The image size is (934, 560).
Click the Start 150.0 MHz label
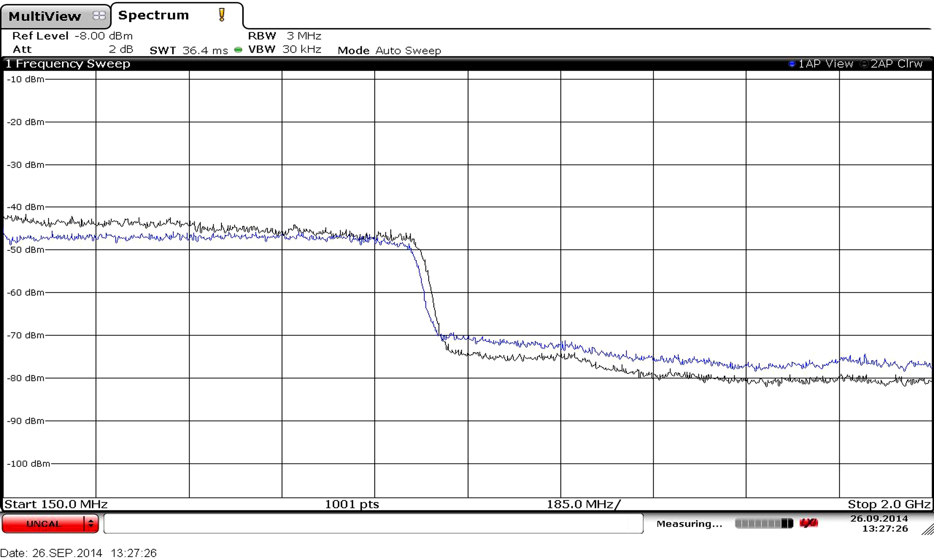click(x=56, y=504)
